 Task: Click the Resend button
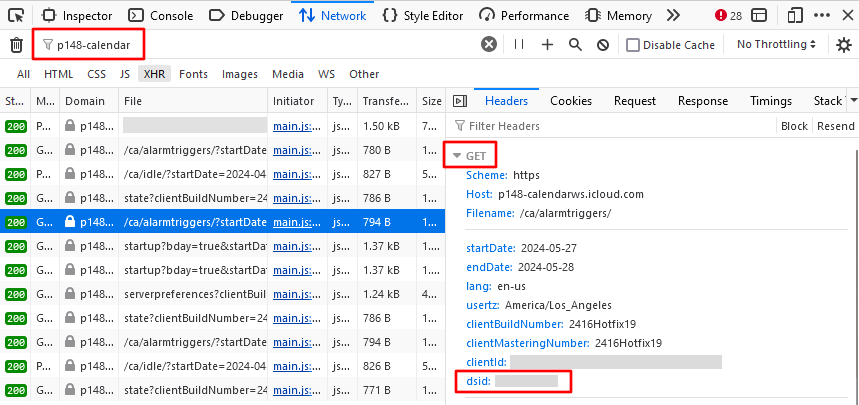click(835, 126)
